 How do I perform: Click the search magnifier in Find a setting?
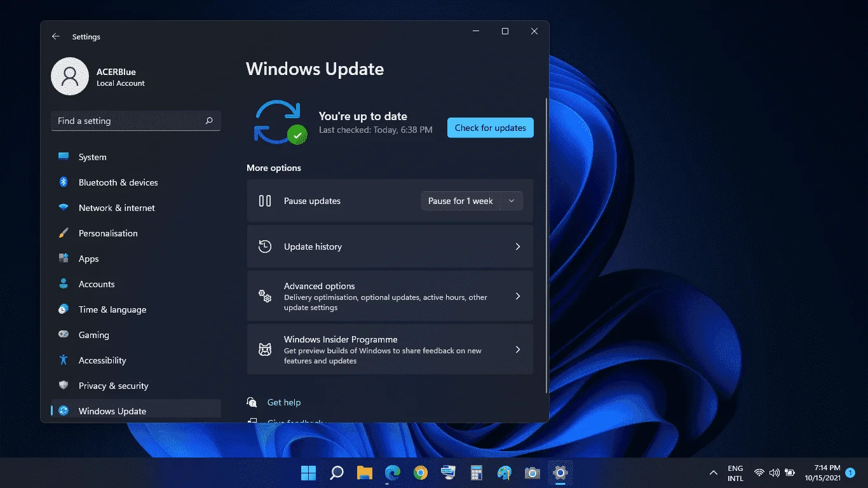pos(209,121)
